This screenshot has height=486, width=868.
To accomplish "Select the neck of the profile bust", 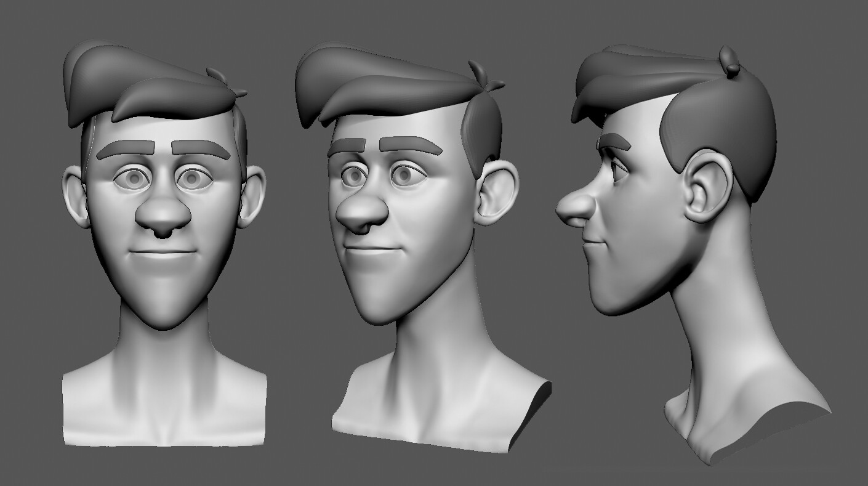I will [x=726, y=345].
